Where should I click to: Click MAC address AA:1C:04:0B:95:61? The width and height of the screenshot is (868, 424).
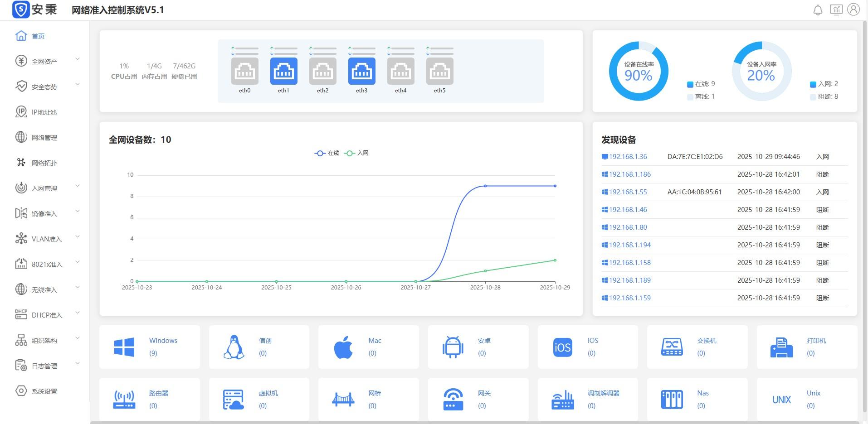(x=694, y=192)
